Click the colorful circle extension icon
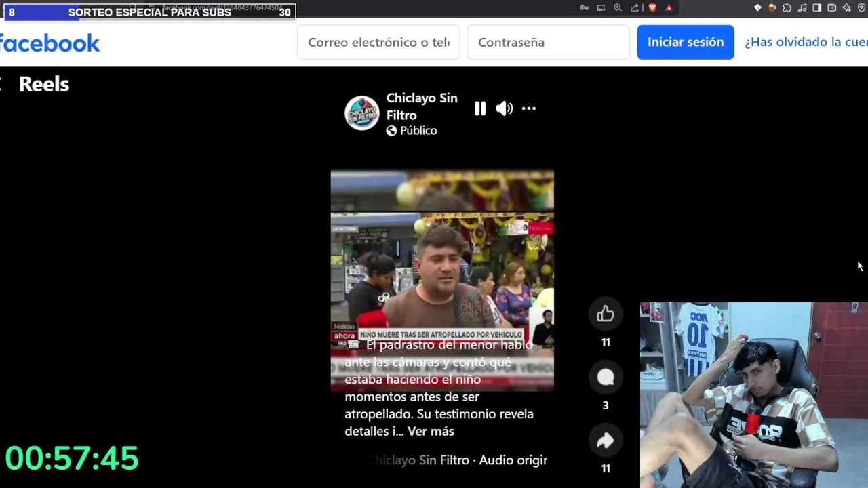868x488 pixels. pos(772,8)
